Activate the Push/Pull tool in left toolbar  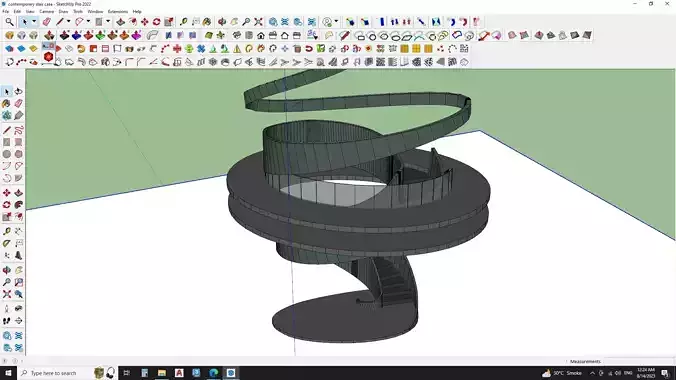19,193
